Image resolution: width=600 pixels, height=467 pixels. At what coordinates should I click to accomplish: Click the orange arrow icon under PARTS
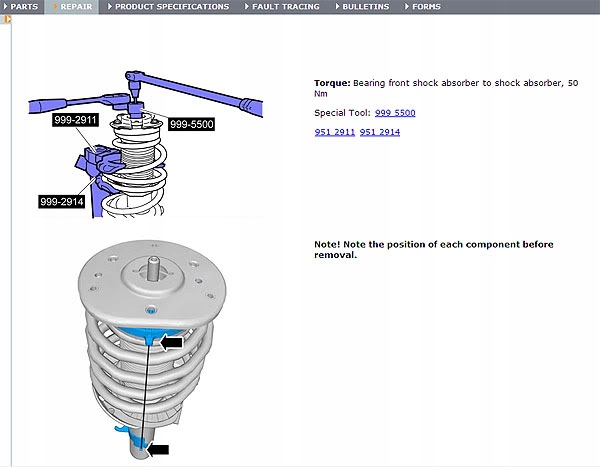coord(7,19)
